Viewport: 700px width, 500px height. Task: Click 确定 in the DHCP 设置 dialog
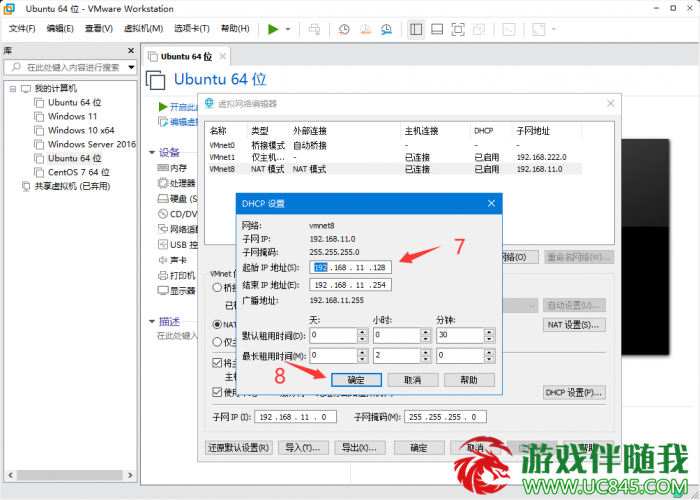click(356, 380)
